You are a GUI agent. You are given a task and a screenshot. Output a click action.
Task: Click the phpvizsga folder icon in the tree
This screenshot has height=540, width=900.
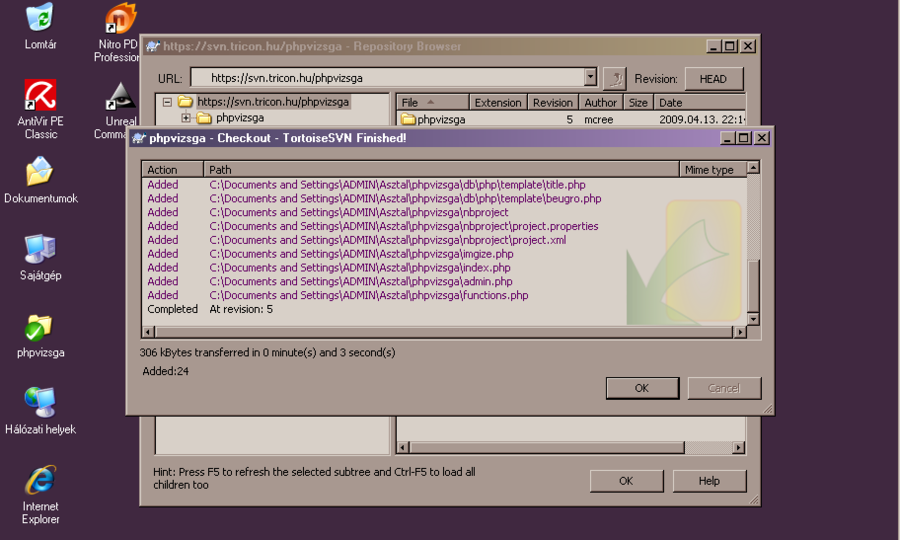(x=204, y=118)
